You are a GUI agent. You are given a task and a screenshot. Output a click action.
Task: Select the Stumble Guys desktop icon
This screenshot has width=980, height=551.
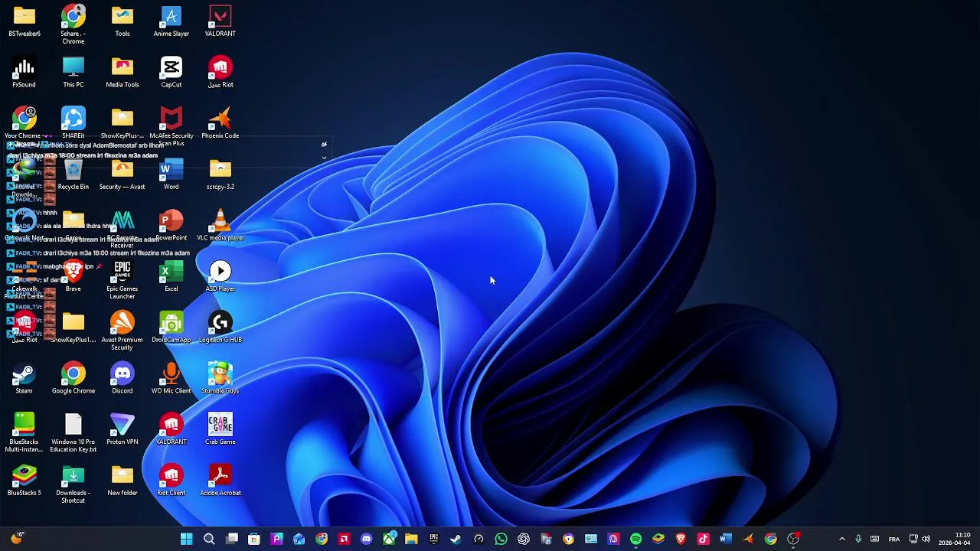point(220,379)
